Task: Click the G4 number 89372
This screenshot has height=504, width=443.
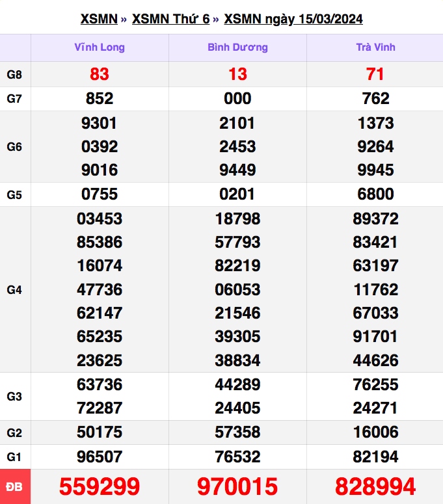Action: click(375, 219)
